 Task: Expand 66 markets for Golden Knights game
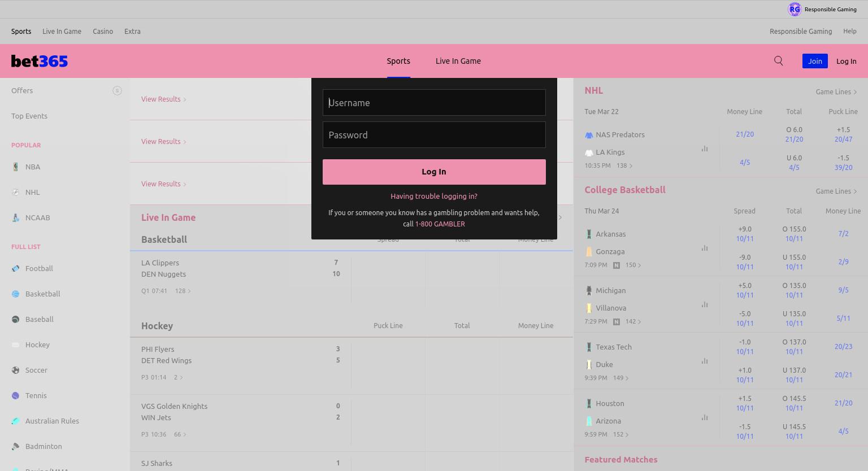[x=180, y=434]
